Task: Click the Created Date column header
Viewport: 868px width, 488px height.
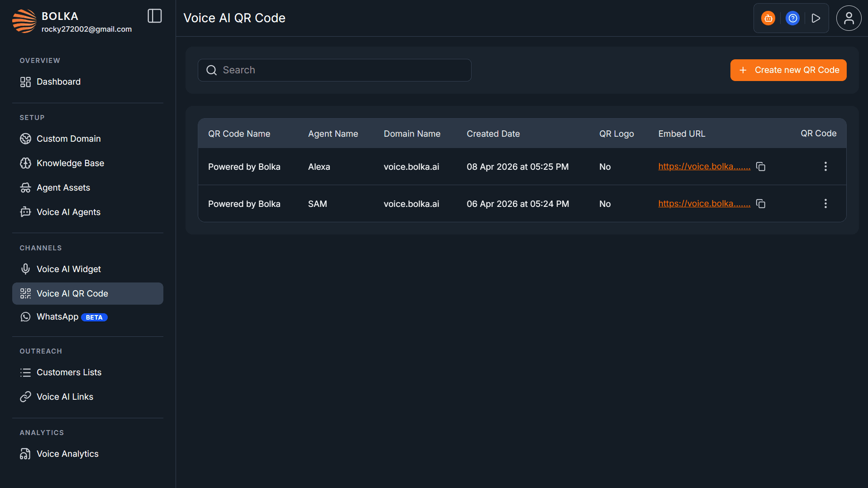Action: coord(493,134)
